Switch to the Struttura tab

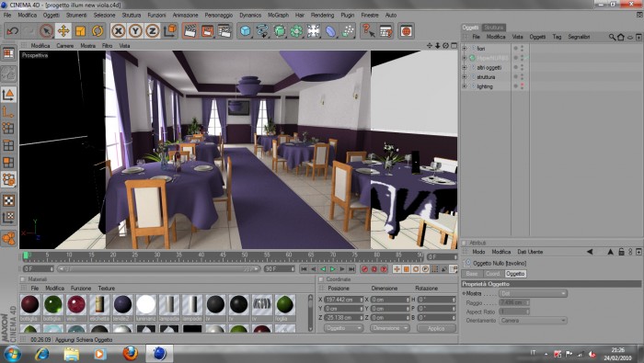494,28
